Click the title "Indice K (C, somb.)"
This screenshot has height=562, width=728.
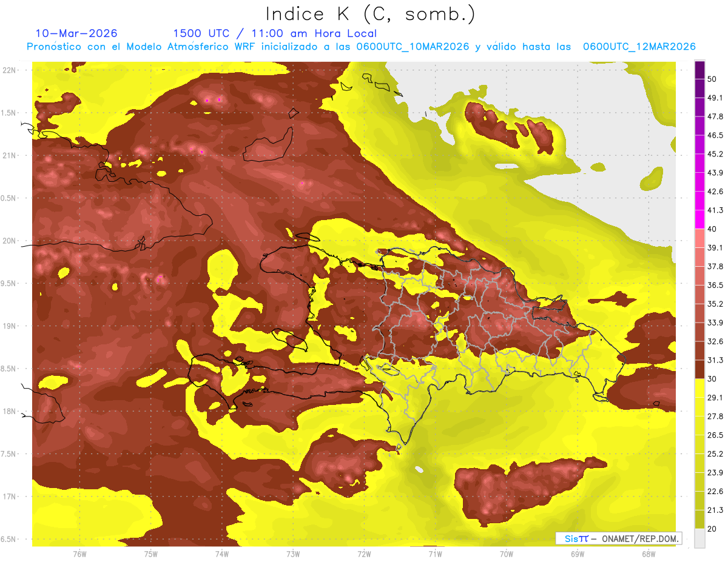(370, 13)
